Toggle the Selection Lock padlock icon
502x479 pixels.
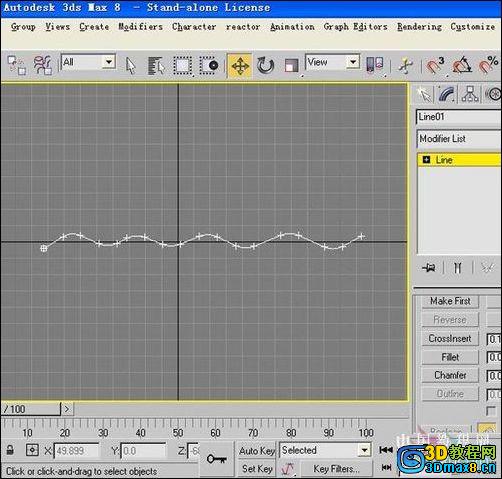10,450
